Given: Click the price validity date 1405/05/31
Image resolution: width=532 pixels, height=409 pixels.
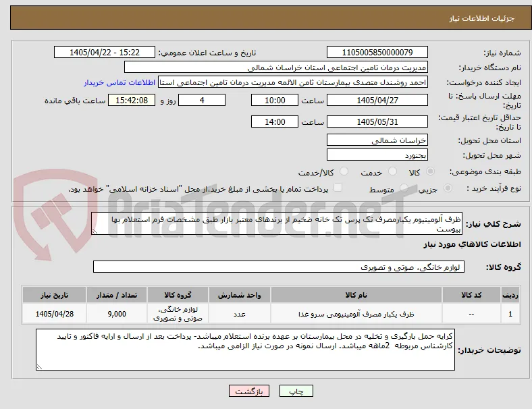Looking at the screenshot, I should (x=377, y=121).
